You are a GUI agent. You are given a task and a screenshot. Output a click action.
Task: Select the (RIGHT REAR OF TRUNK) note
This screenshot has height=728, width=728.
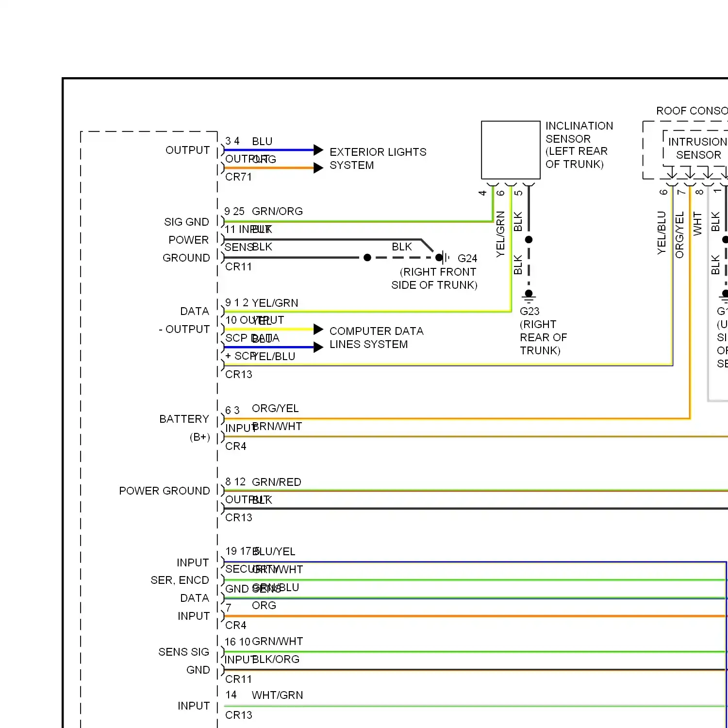point(543,337)
